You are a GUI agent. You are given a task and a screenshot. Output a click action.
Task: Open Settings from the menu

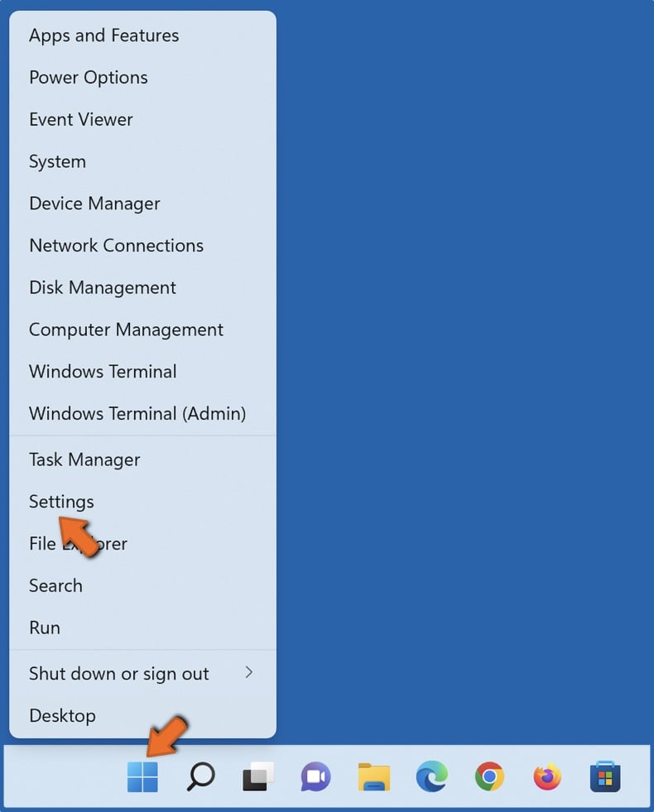(61, 502)
